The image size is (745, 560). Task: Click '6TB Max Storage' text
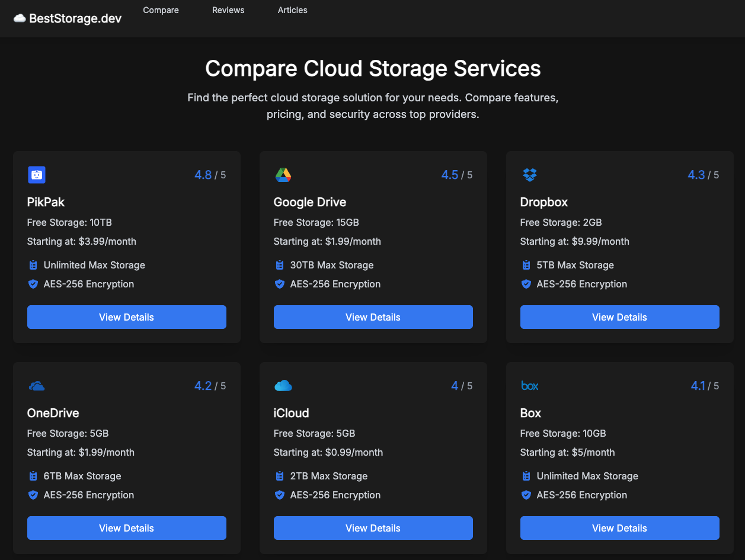click(x=82, y=476)
